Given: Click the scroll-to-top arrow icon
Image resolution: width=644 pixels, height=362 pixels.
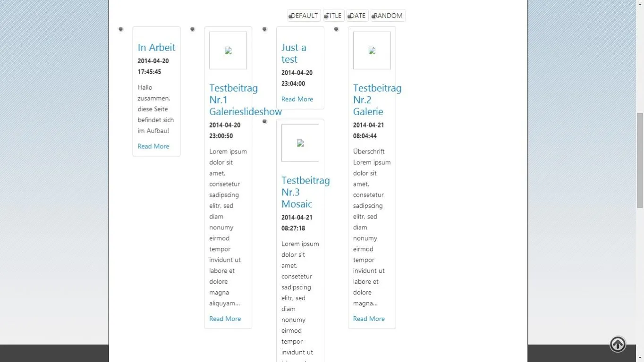Looking at the screenshot, I should click(618, 344).
